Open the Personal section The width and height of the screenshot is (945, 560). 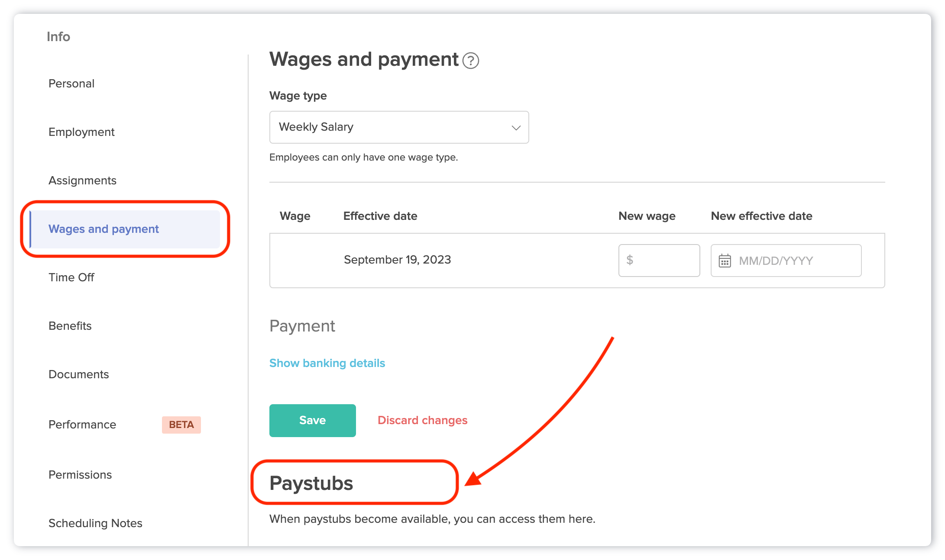[x=71, y=84]
